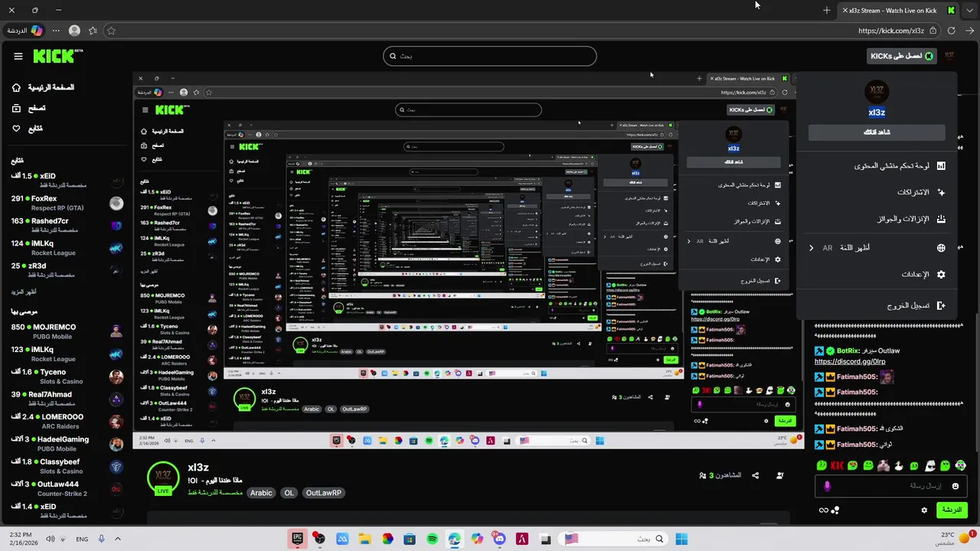Go to الصفحة الرئيسية in the main sidebar

(x=43, y=87)
